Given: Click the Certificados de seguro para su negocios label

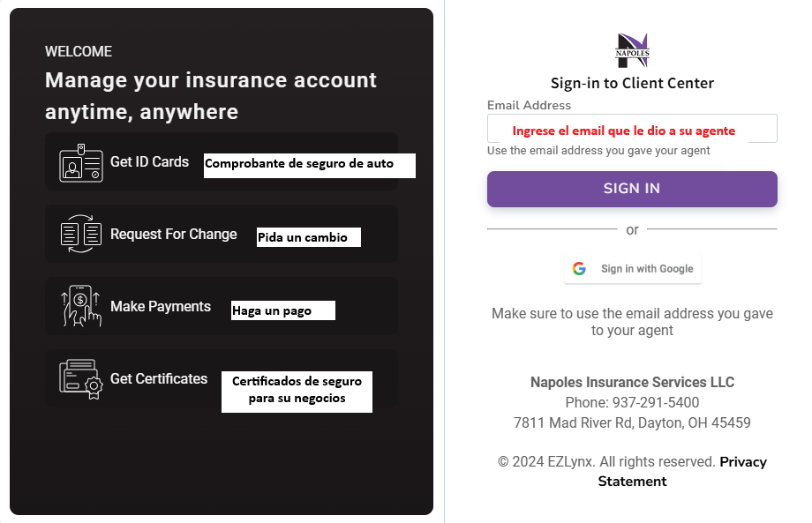Looking at the screenshot, I should [297, 392].
